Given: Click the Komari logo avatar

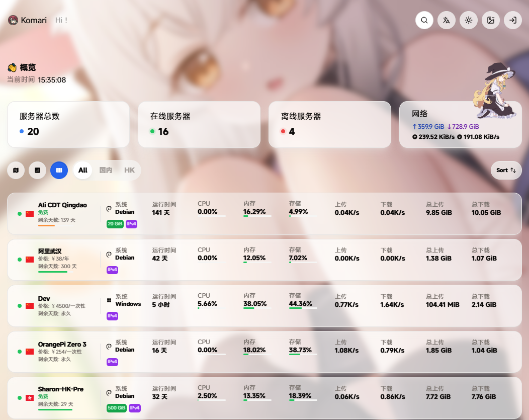Looking at the screenshot, I should pyautogui.click(x=13, y=20).
